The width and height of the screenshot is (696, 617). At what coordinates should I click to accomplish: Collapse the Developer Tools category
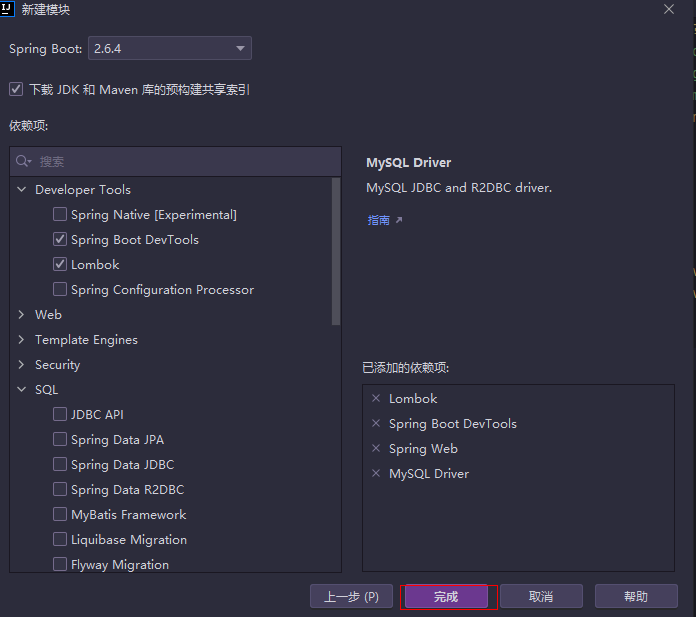click(21, 190)
